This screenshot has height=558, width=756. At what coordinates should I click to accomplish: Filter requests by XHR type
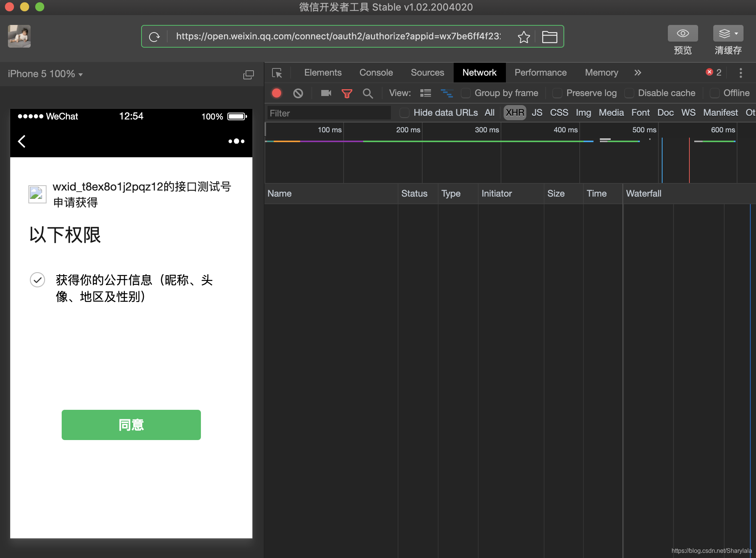click(515, 112)
